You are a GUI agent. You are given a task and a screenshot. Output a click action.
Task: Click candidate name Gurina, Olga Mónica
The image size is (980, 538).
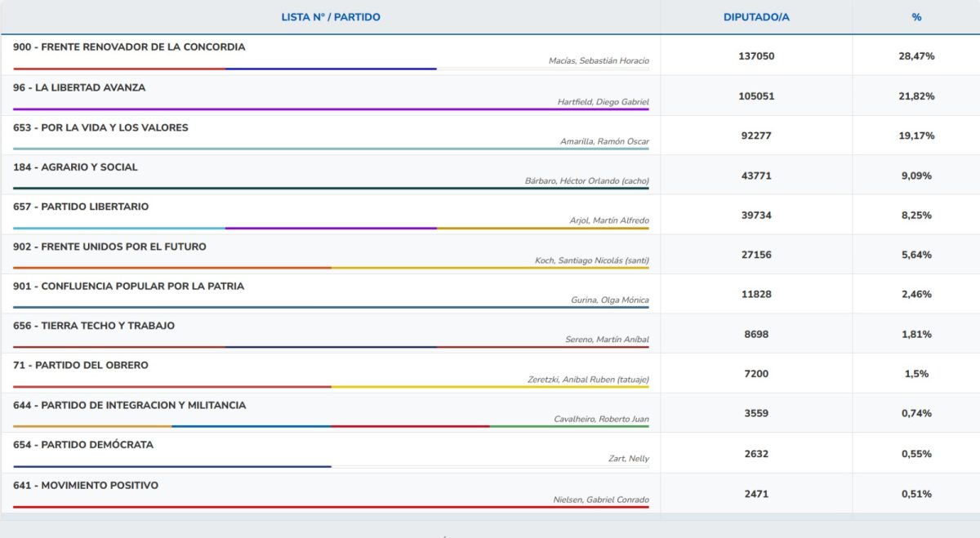[610, 300]
